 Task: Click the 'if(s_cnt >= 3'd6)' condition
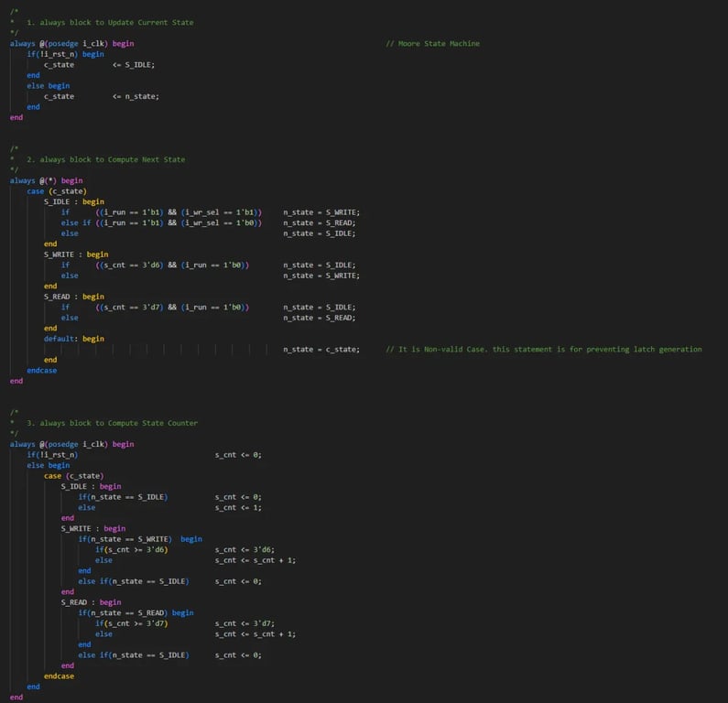pyautogui.click(x=131, y=550)
